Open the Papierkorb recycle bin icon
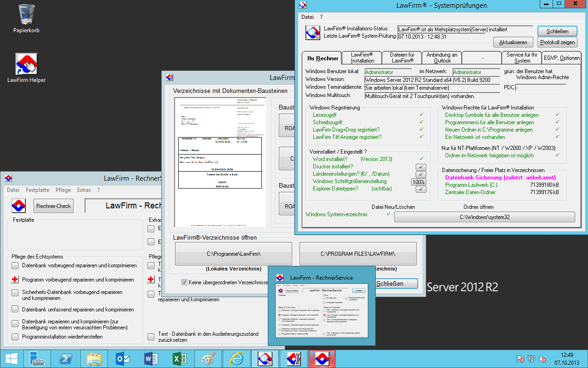 pos(26,18)
